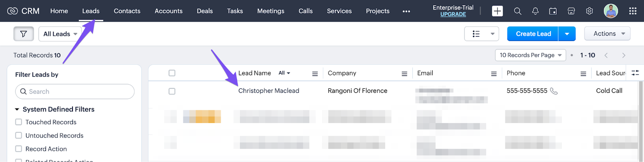The height and width of the screenshot is (162, 644).
Task: Click the UPGRADE link
Action: pyautogui.click(x=453, y=14)
